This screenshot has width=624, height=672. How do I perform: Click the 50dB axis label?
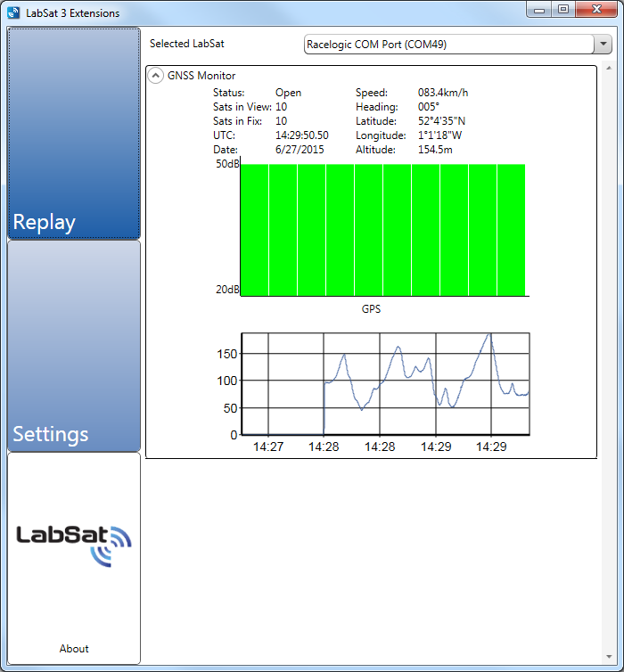tap(227, 164)
